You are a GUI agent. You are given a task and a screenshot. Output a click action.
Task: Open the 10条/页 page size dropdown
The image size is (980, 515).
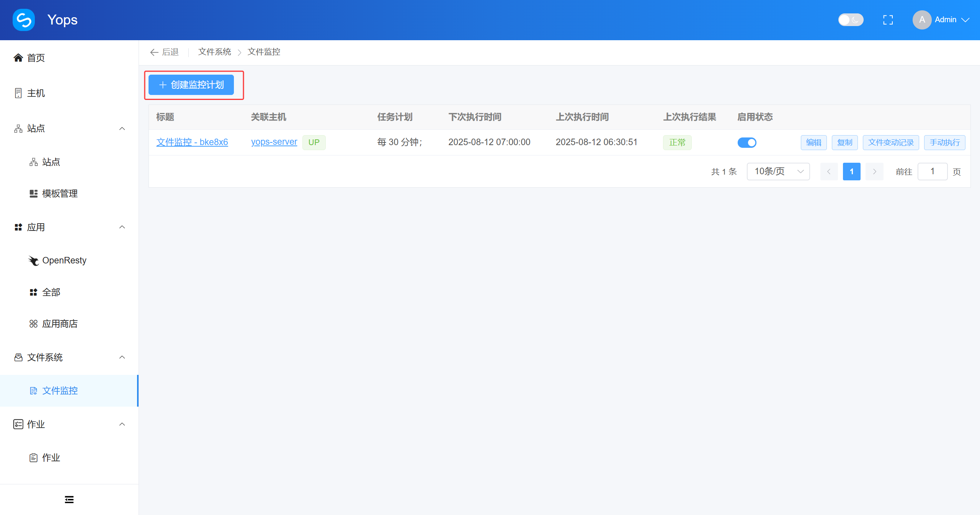click(778, 172)
